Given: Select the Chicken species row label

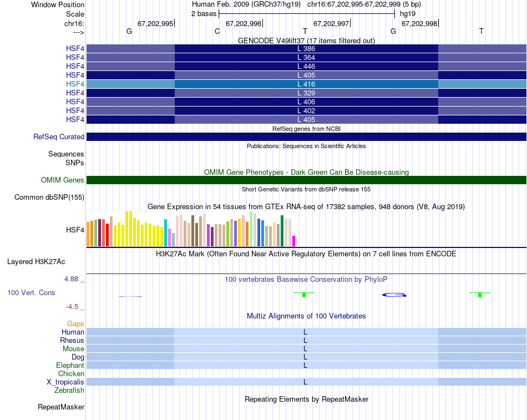Looking at the screenshot, I should tap(71, 373).
